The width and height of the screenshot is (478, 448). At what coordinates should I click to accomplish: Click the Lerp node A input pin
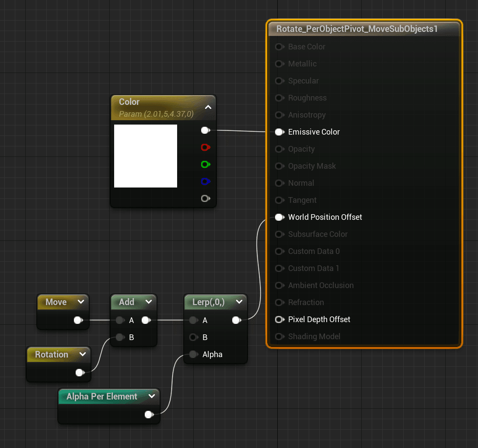pos(194,320)
